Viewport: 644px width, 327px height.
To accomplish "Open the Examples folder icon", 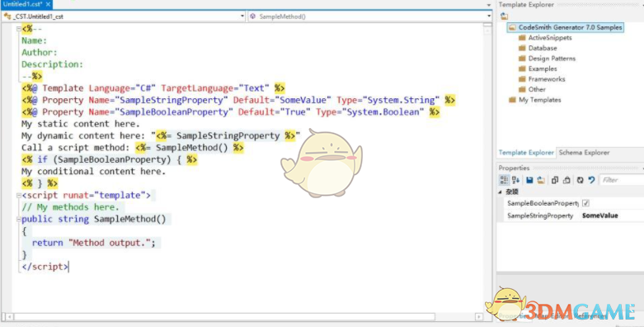I will pyautogui.click(x=522, y=69).
